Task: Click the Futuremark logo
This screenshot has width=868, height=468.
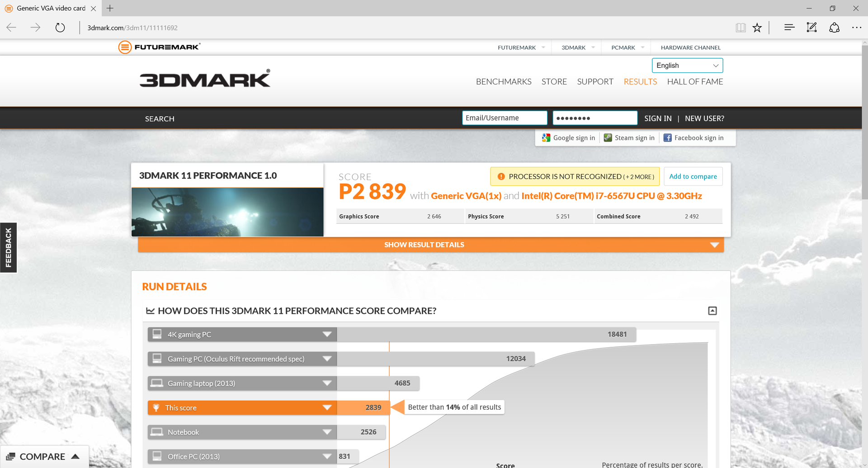Action: click(160, 47)
